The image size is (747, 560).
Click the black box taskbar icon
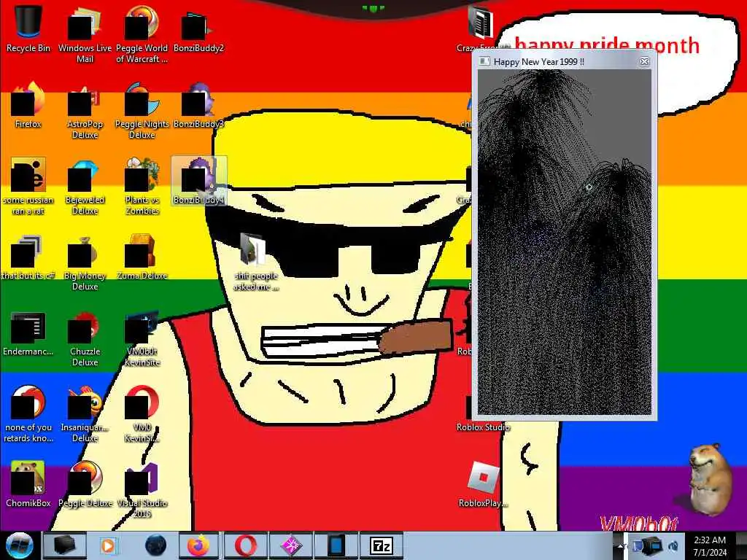pyautogui.click(x=64, y=545)
